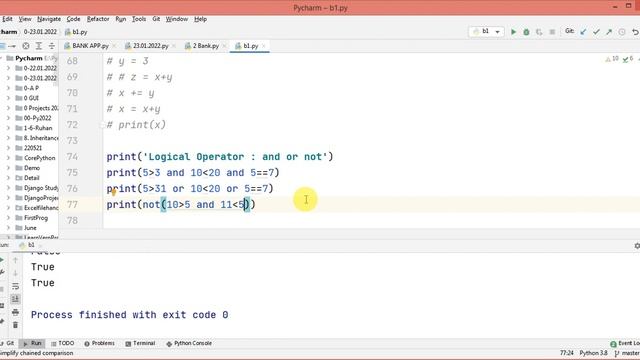Open the Python Console tool window

pyautogui.click(x=189, y=343)
